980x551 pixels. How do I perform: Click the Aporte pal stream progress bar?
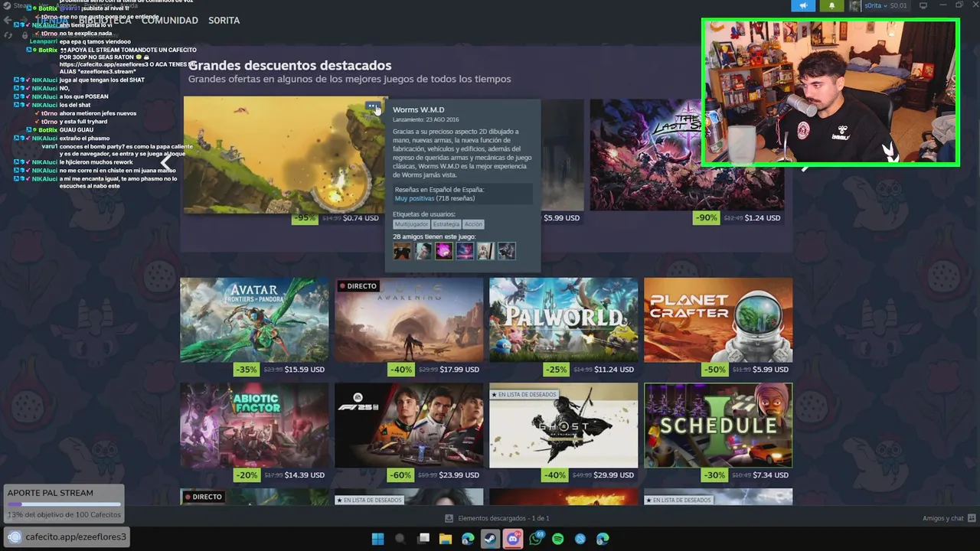(x=64, y=504)
